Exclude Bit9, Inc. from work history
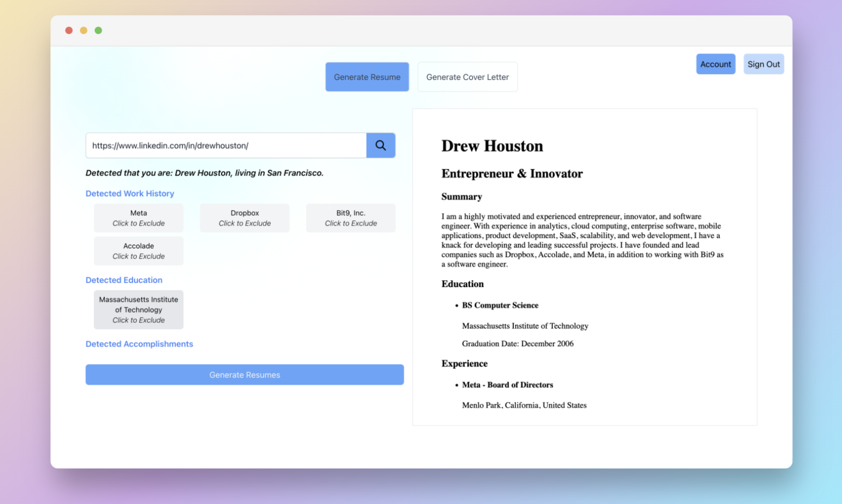 [351, 218]
